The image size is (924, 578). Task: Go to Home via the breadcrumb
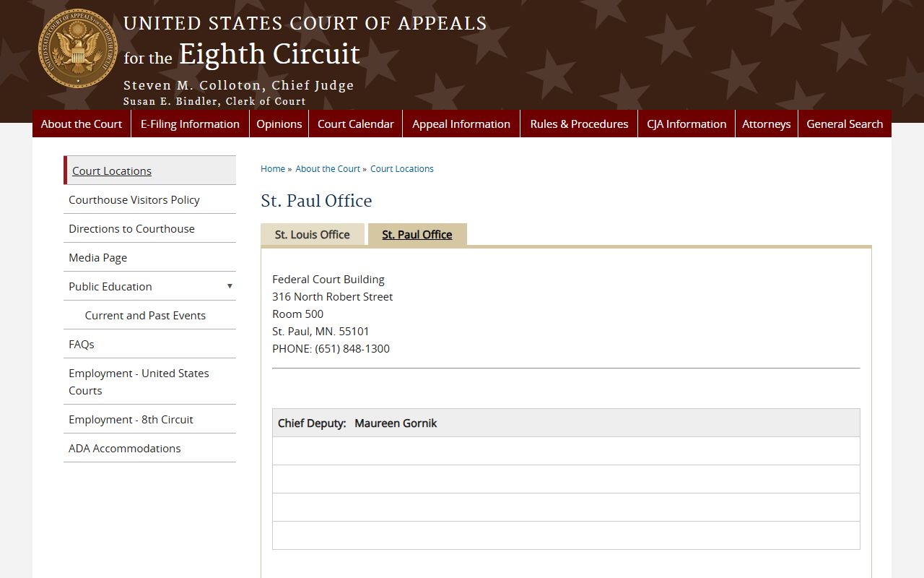point(273,168)
